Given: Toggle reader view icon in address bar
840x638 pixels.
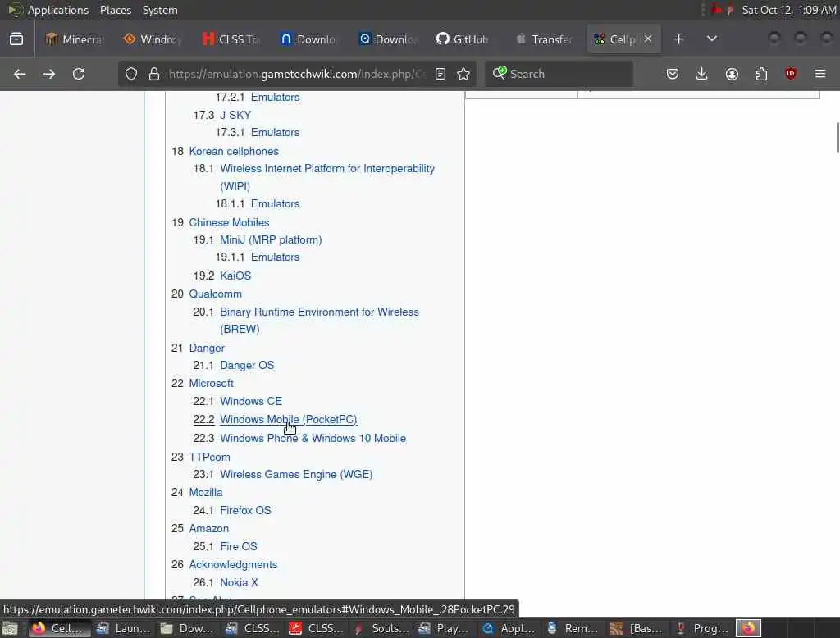Looking at the screenshot, I should [441, 74].
